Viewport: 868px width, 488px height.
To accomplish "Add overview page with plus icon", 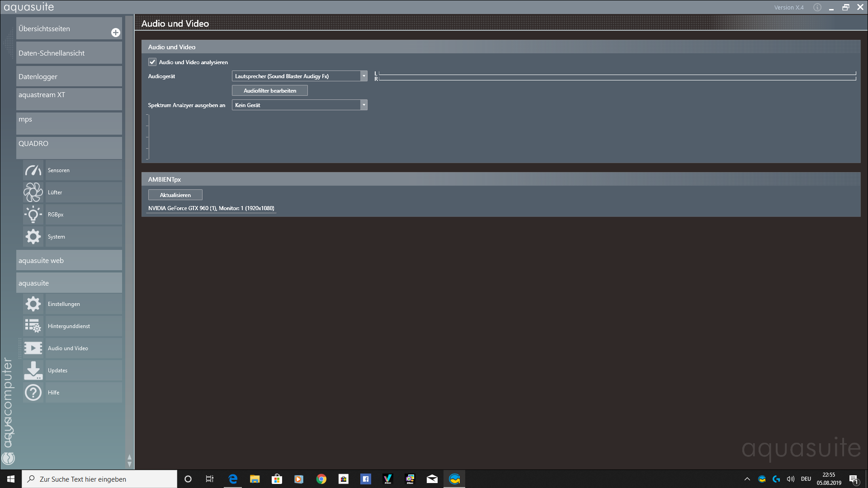I will tap(116, 33).
